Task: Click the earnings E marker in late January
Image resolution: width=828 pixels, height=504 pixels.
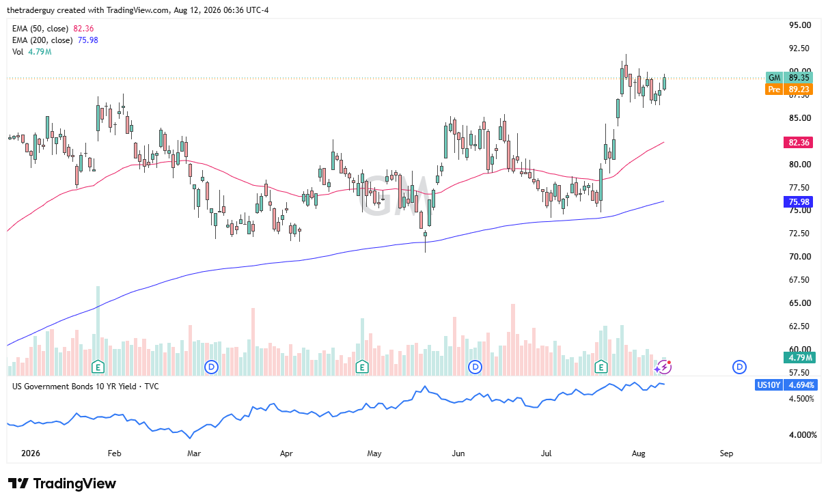Action: pos(98,367)
